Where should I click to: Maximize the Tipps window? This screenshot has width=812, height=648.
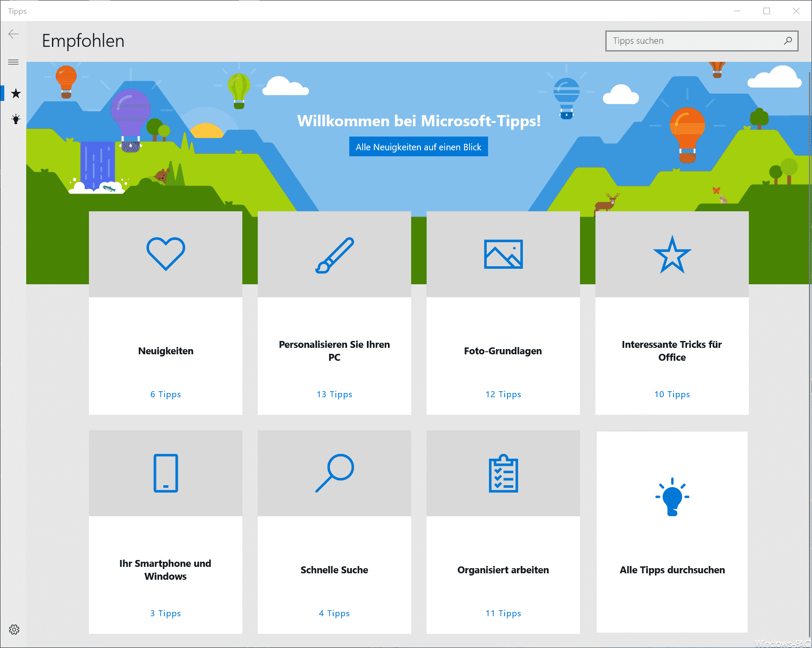point(766,11)
